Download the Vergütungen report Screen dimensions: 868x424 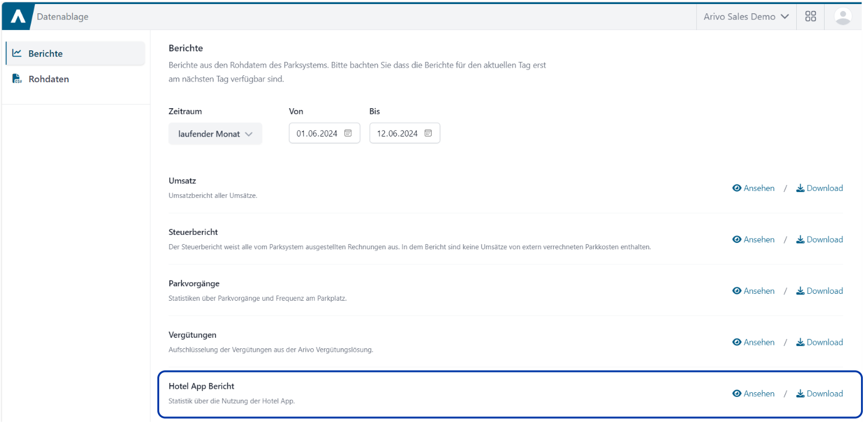coord(819,342)
